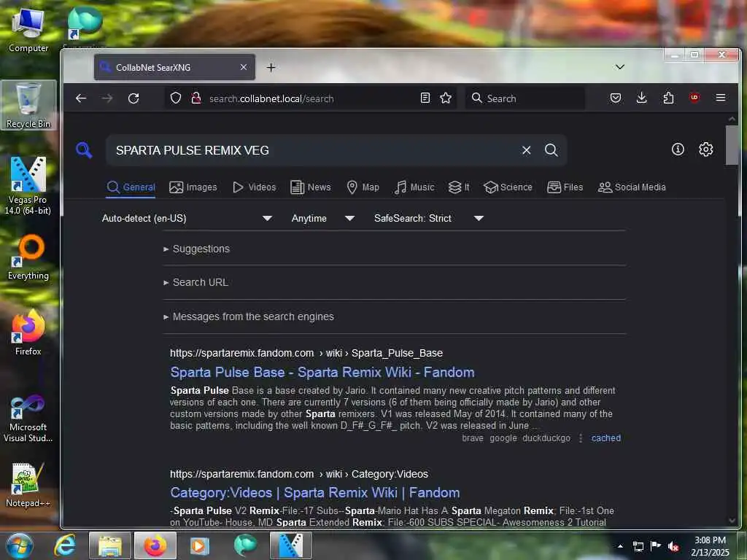Screen dimensions: 747x560
Task: Switch to the Music category tab
Action: point(414,187)
